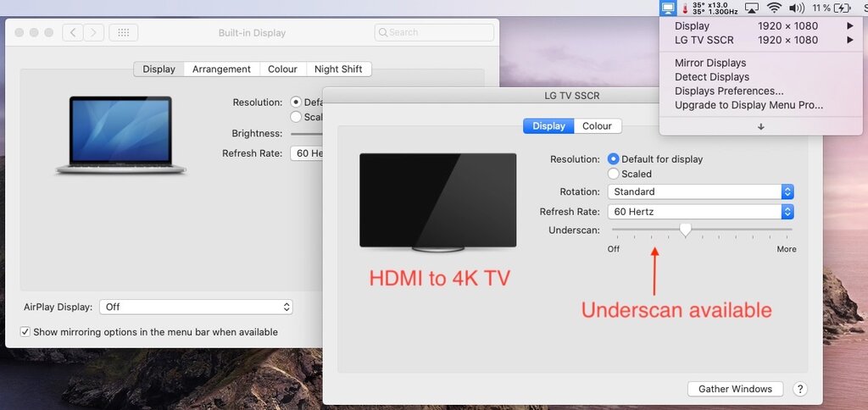The image size is (868, 410).
Task: Open the LG TV Refresh Rate 60 Hertz dropdown
Action: click(x=701, y=212)
